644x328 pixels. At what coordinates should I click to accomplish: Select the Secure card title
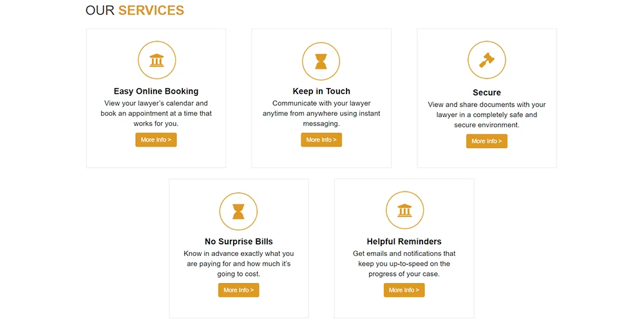point(487,92)
